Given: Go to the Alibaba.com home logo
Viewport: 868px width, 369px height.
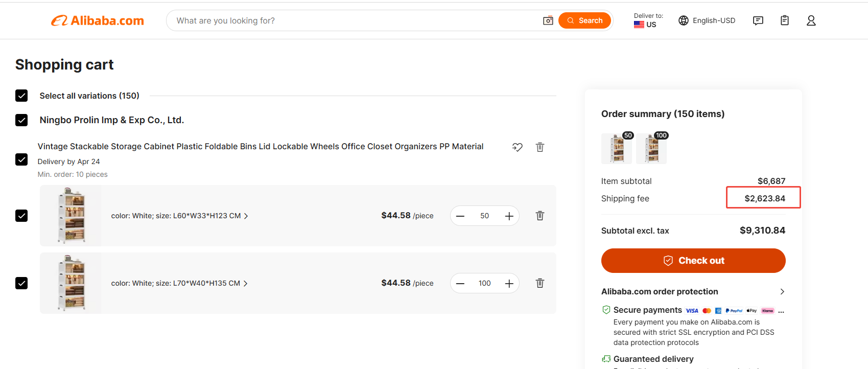Looking at the screenshot, I should coord(98,20).
